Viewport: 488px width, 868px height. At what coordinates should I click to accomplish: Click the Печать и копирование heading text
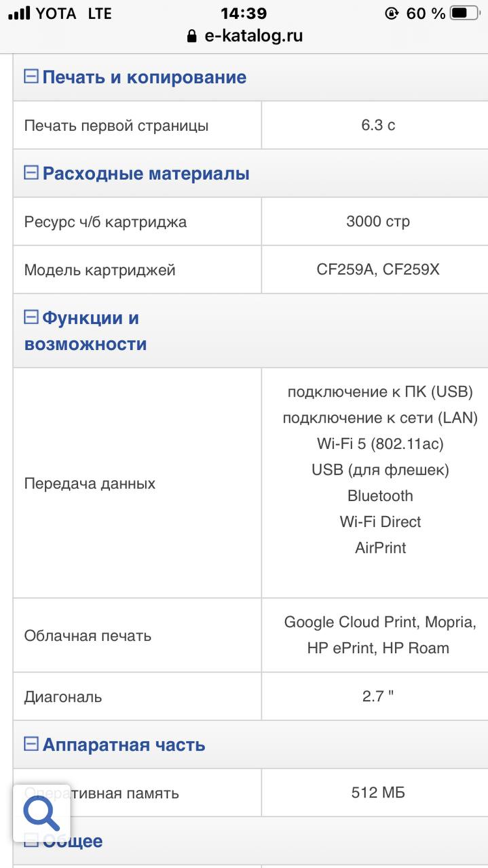(144, 77)
